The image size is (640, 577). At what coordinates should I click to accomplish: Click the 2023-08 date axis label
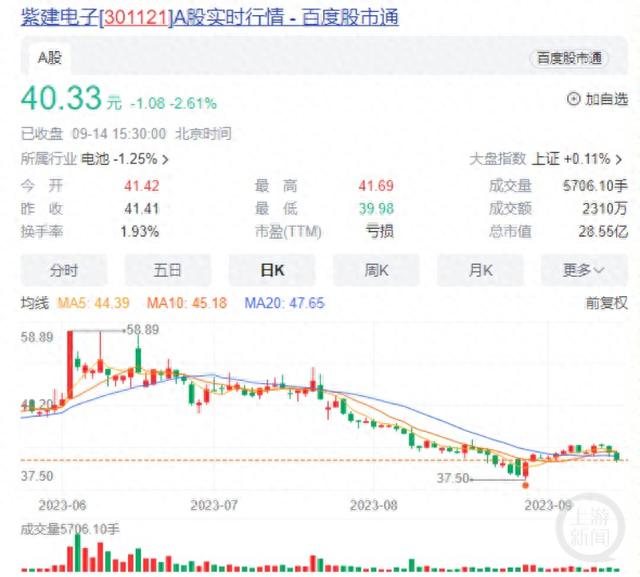[x=373, y=506]
